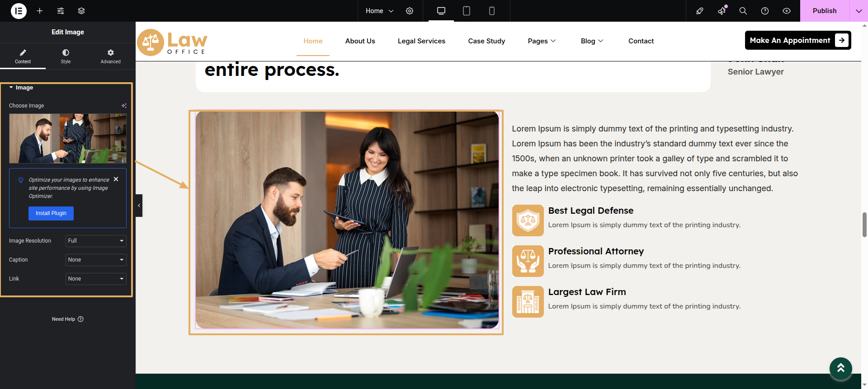The height and width of the screenshot is (389, 868).
Task: Switch to mobile responsive view
Action: tap(492, 11)
